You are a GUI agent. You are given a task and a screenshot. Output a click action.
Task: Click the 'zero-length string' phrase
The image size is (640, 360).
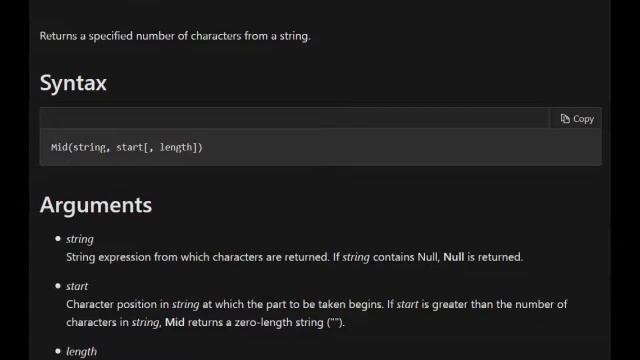tap(279, 322)
